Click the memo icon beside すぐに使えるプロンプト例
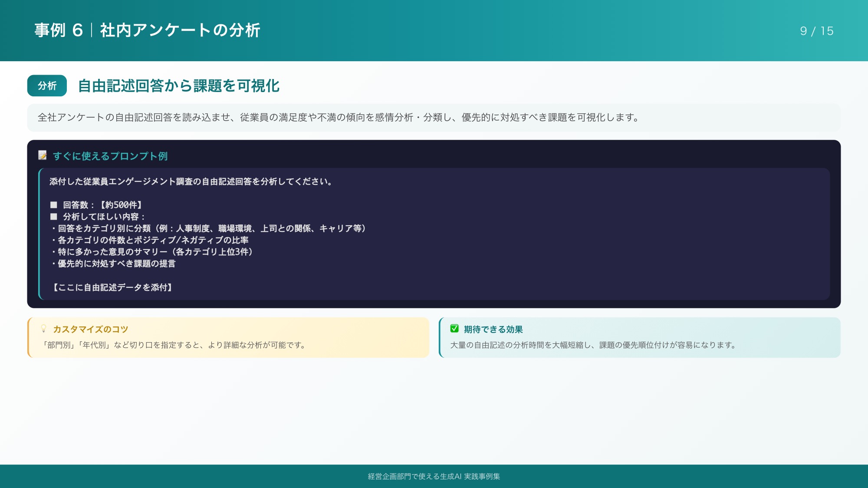Image resolution: width=868 pixels, height=488 pixels. [43, 155]
